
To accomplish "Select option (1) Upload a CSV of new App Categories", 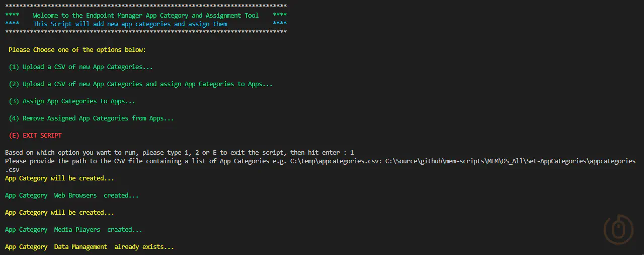I will pos(80,67).
